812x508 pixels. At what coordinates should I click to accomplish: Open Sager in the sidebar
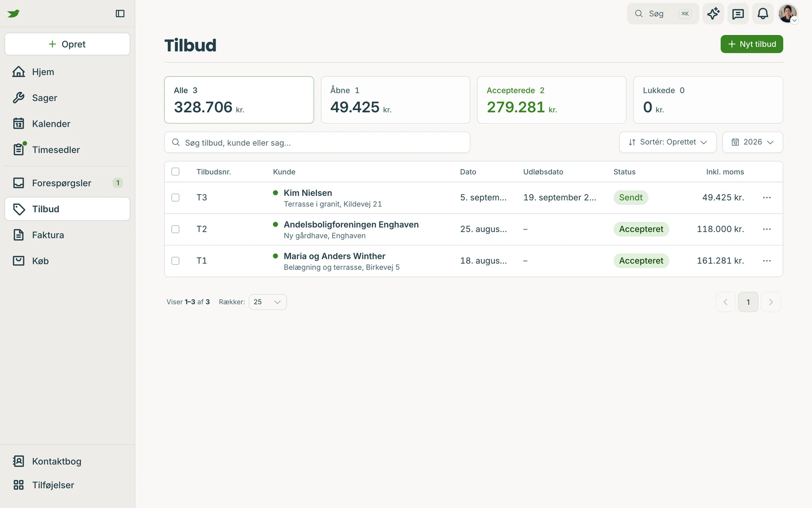click(x=67, y=98)
